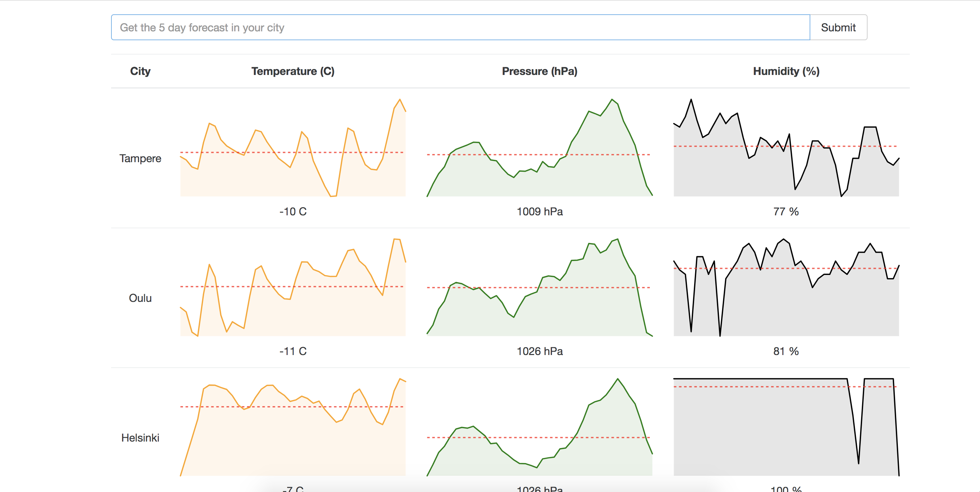Click the Oulu city name

(140, 298)
